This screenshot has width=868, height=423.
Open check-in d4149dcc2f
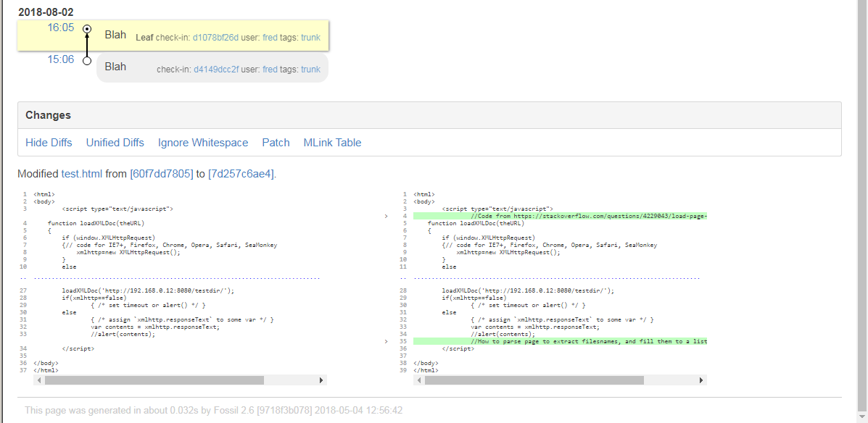(216, 70)
